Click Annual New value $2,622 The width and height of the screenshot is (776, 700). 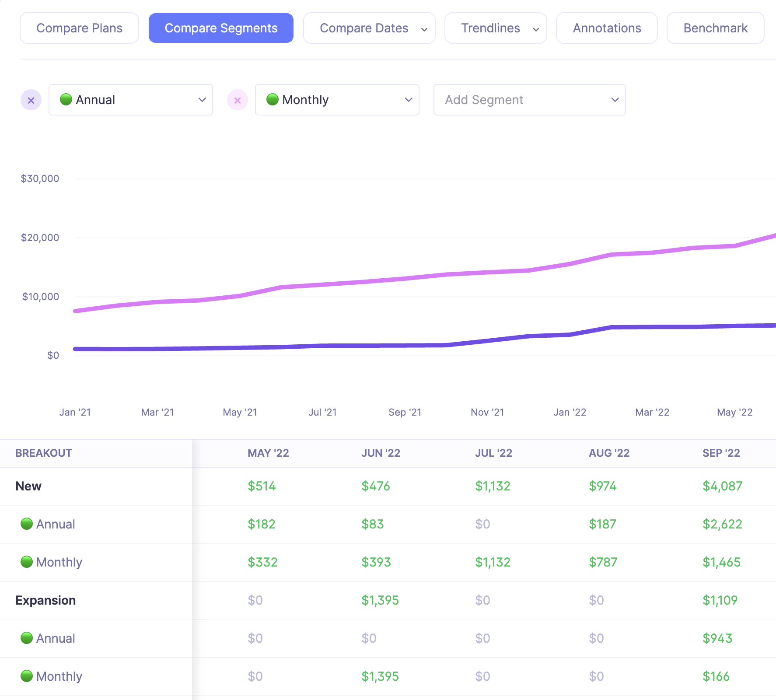pyautogui.click(x=722, y=524)
